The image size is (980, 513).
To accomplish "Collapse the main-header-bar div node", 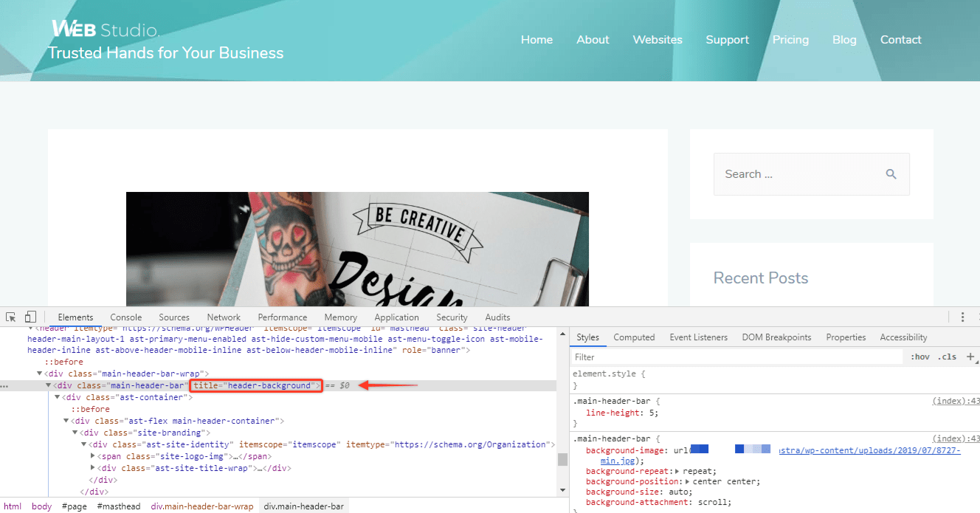I will click(x=49, y=386).
